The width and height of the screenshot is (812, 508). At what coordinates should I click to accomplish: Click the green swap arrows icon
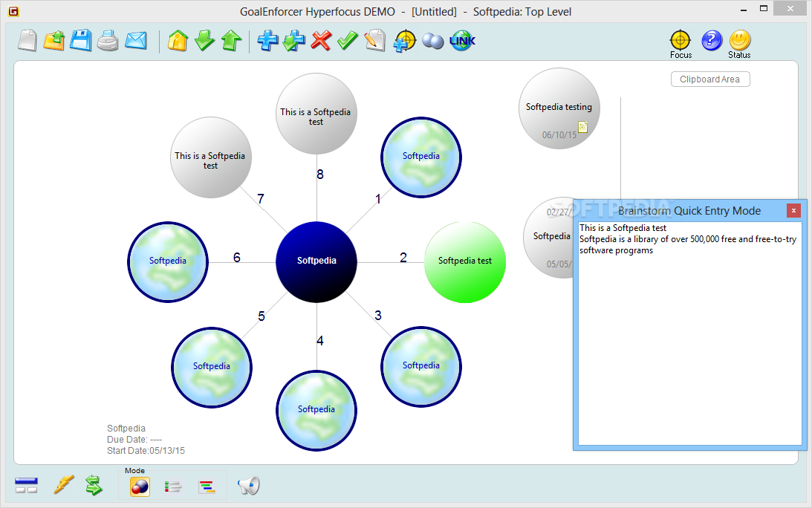point(94,485)
